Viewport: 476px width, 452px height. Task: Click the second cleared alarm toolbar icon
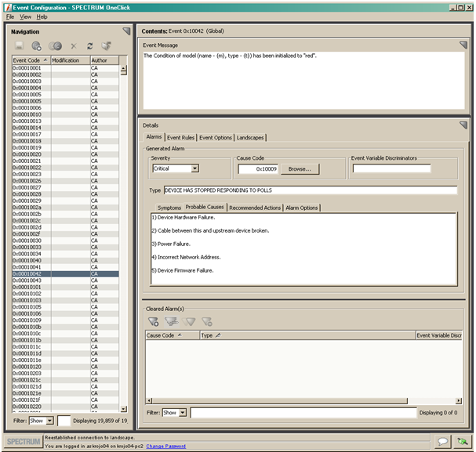tap(172, 322)
